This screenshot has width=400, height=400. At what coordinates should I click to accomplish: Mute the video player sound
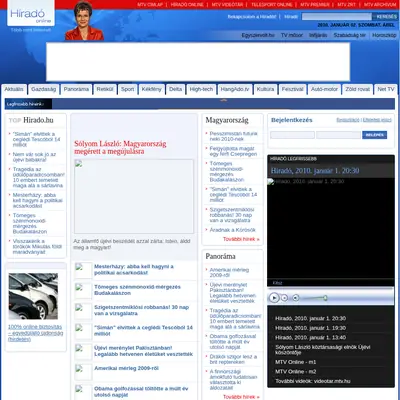296,298
